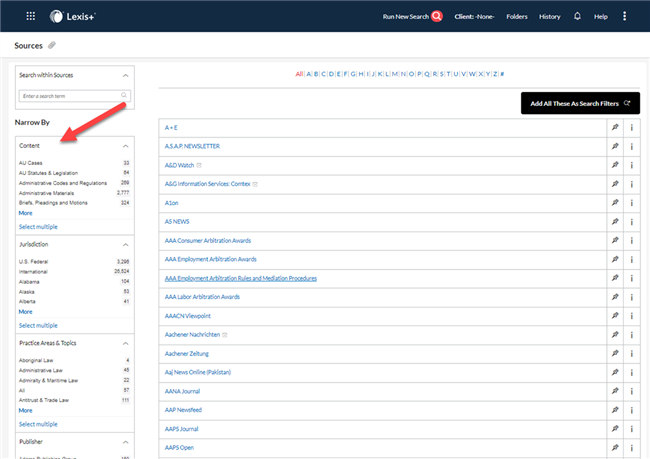Pin AAA Labor Arbitration Awards
Screen dimensions: 650x459
pos(615,297)
